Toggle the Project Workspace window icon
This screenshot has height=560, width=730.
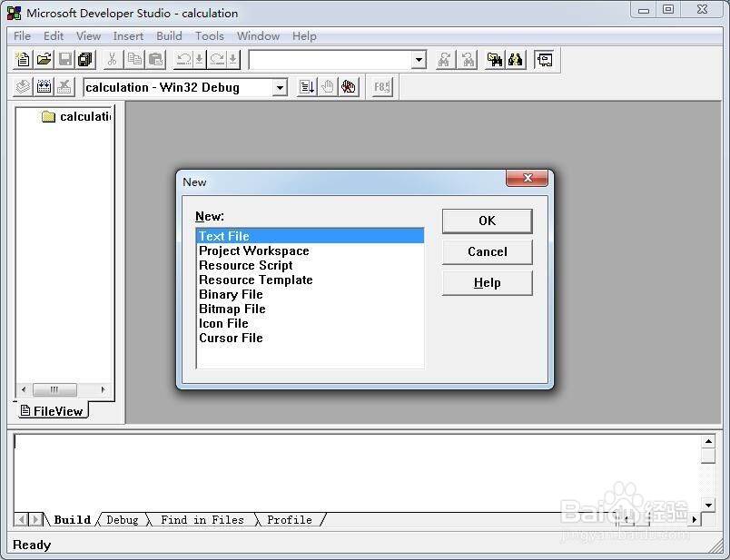544,60
